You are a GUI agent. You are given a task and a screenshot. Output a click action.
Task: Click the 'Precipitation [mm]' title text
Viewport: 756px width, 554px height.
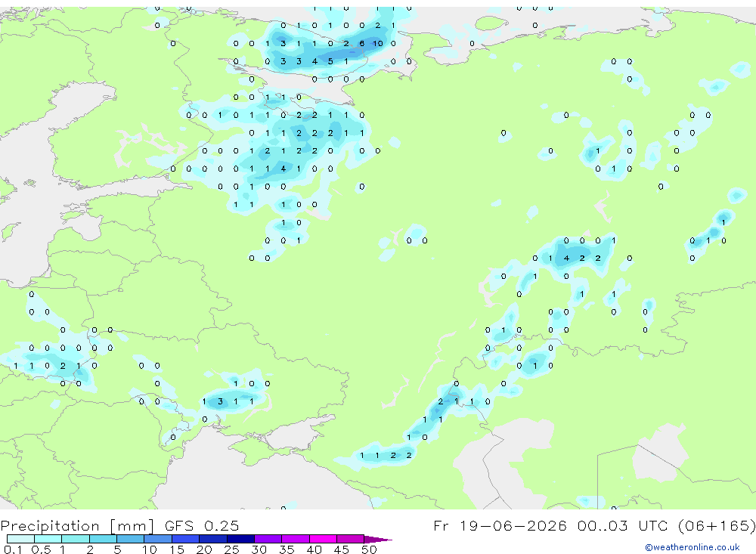pyautogui.click(x=77, y=525)
